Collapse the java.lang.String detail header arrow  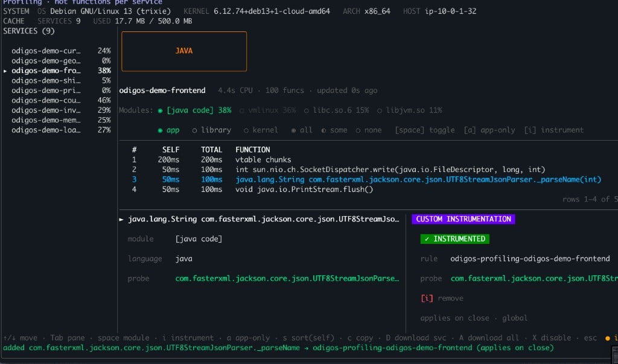coord(121,219)
